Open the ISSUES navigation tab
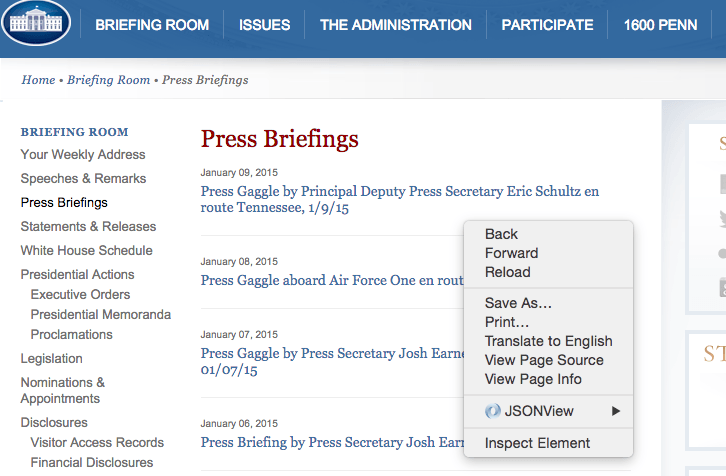Image resolution: width=726 pixels, height=476 pixels. tap(264, 25)
